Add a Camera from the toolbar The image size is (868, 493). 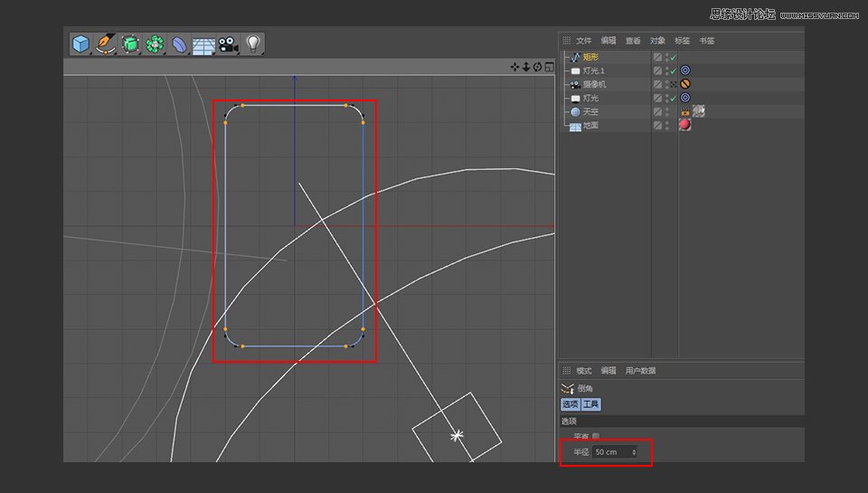click(x=228, y=44)
